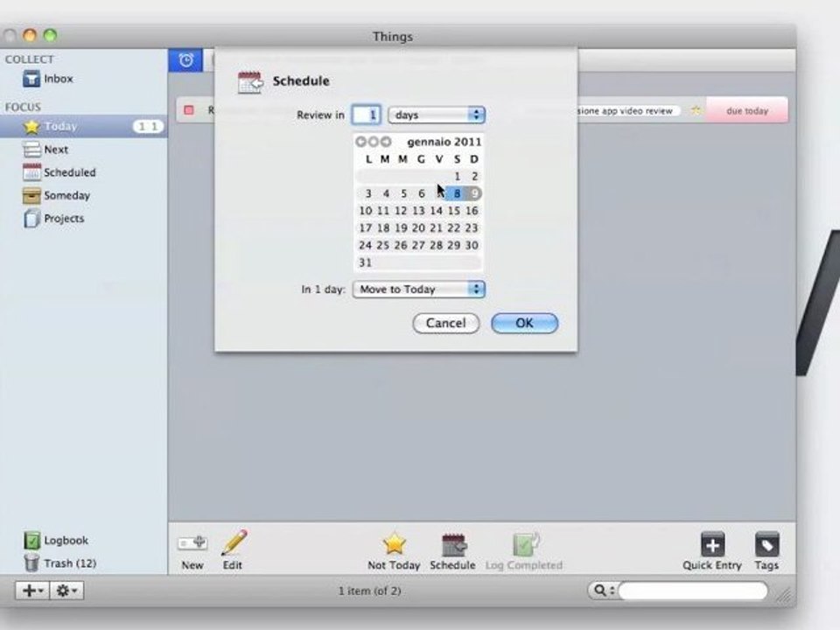The image size is (840, 630).
Task: Open the Move to Today dropdown
Action: [419, 290]
